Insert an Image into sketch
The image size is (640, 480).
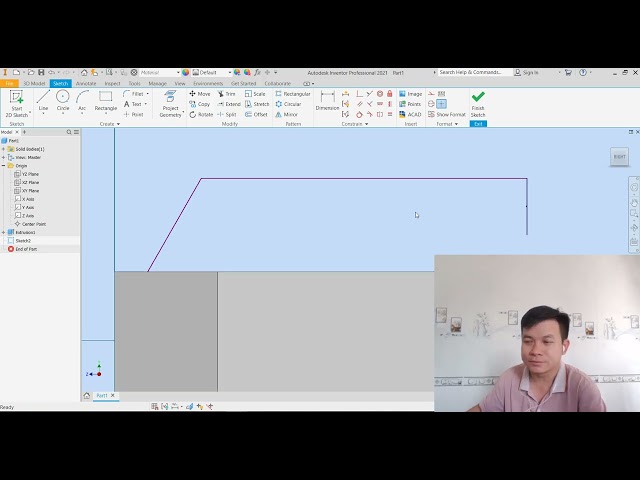click(x=411, y=94)
